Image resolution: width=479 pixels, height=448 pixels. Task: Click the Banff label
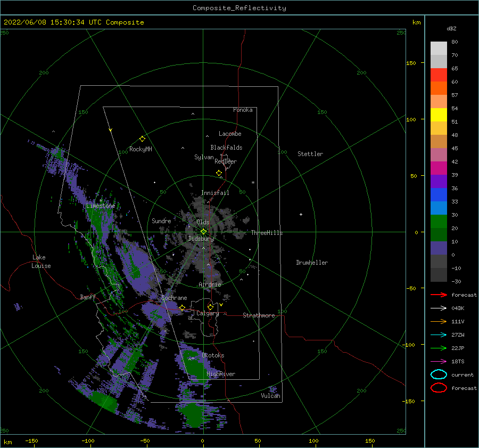pos(88,297)
